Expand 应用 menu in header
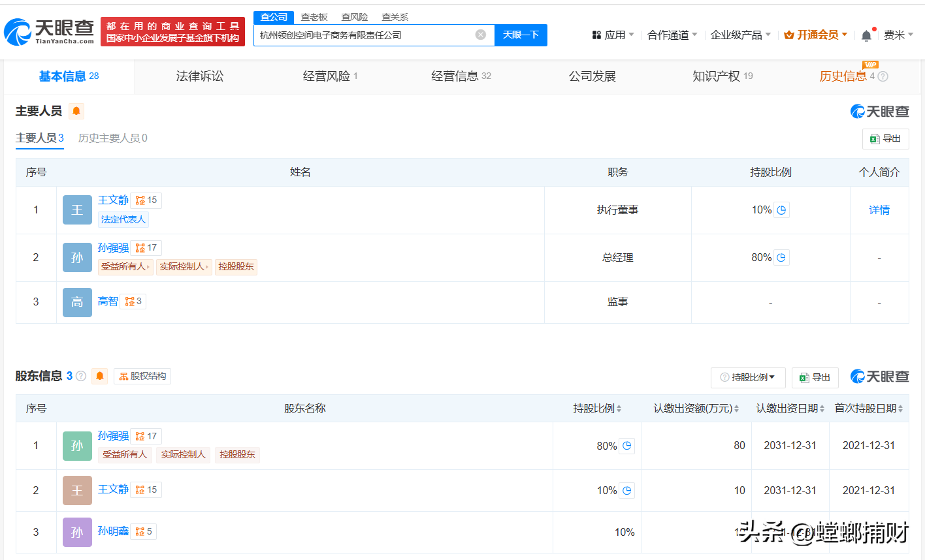The width and height of the screenshot is (925, 560). 613,35
